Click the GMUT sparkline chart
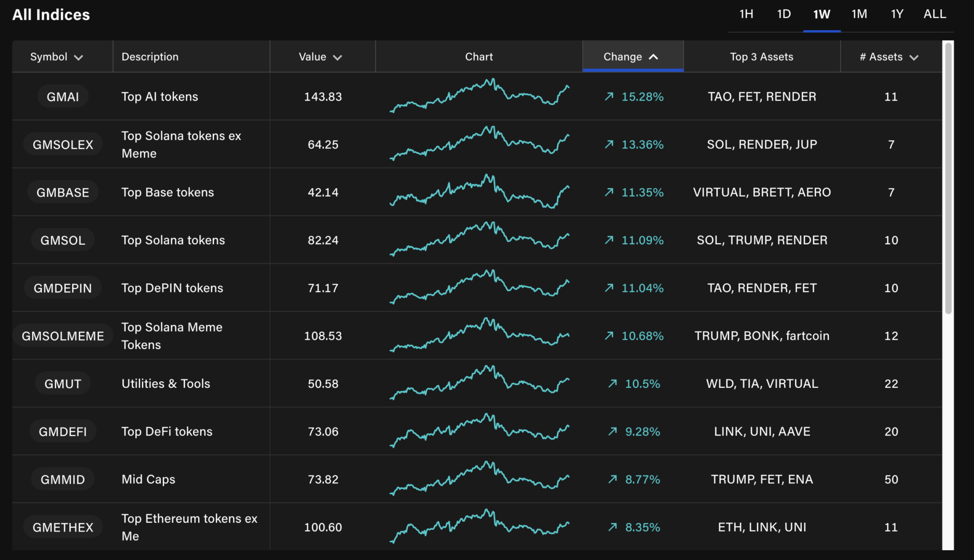The height and width of the screenshot is (560, 974). pyautogui.click(x=479, y=383)
